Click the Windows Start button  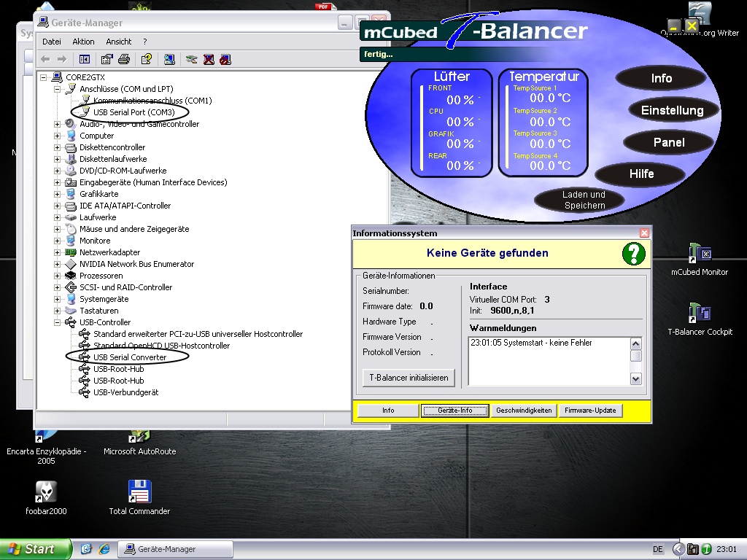coord(36,549)
